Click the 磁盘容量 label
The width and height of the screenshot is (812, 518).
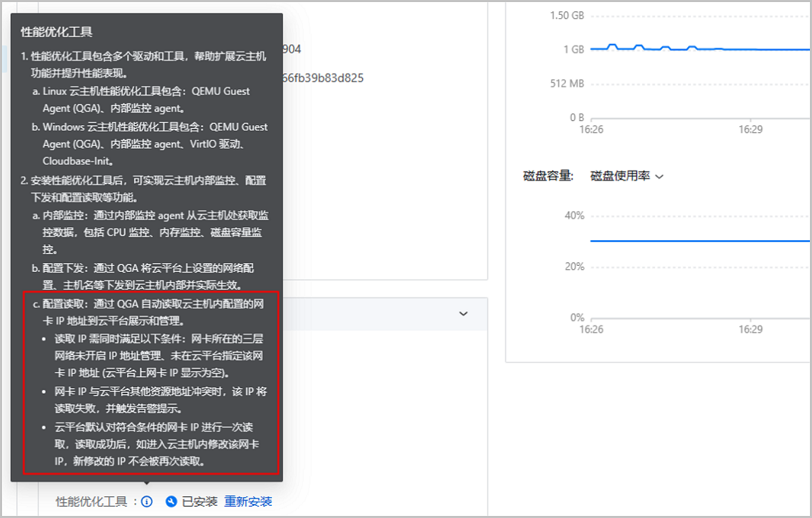(548, 176)
